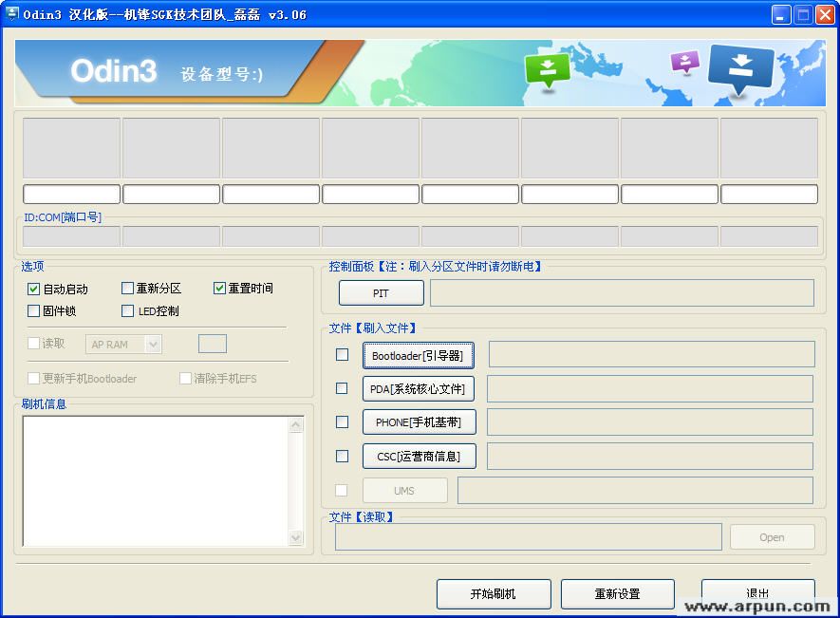This screenshot has width=840, height=618.
Task: Click the PHONE[手机基带] file button
Action: (x=419, y=421)
